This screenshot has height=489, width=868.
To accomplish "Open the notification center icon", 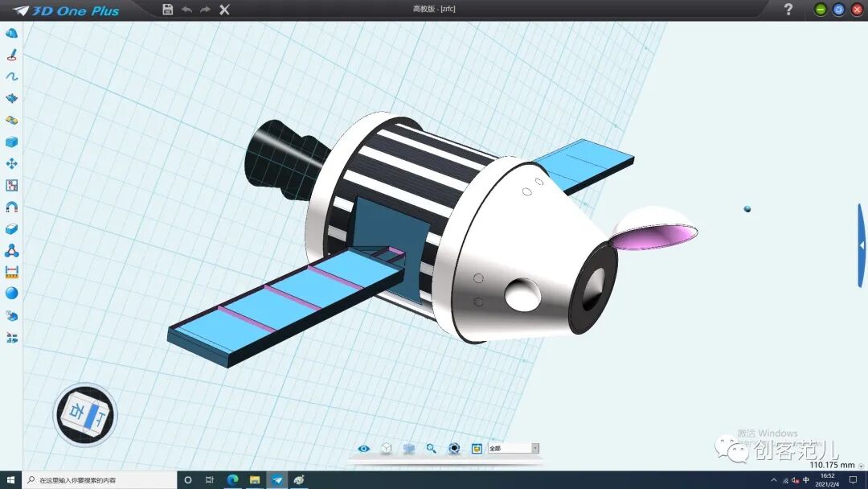I will click(x=853, y=480).
